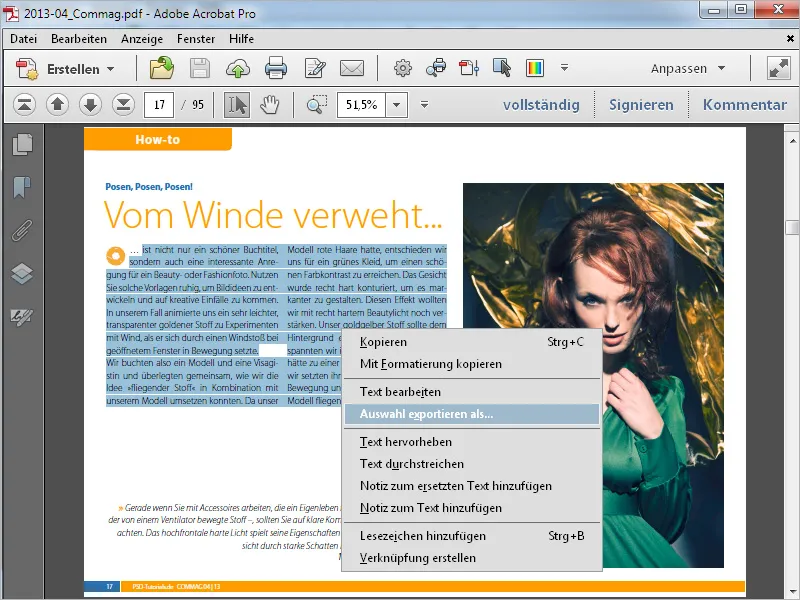Open the Fenster menu
Screen dimensions: 800x600
pos(196,39)
